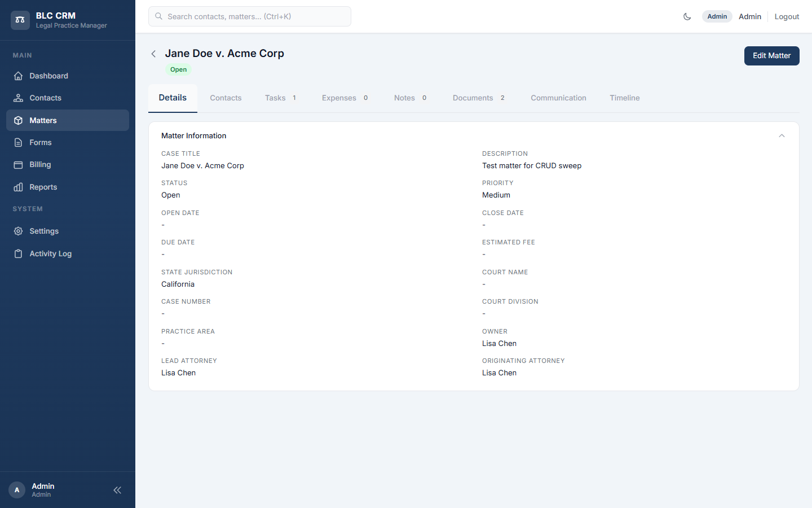
Task: Click the Contacts person icon in sidebar
Action: tap(18, 98)
